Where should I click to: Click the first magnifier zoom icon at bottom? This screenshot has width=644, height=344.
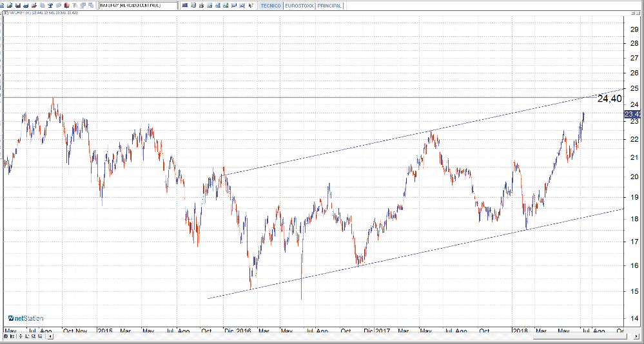coord(34,336)
